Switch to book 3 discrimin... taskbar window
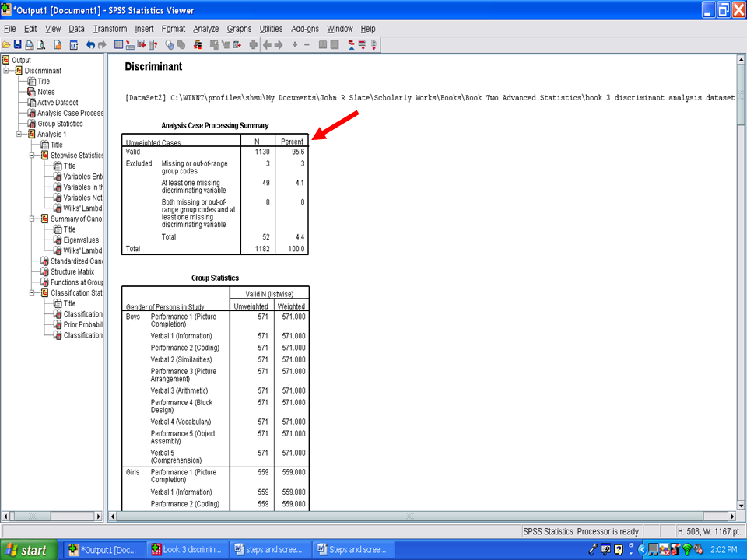 coord(187,550)
